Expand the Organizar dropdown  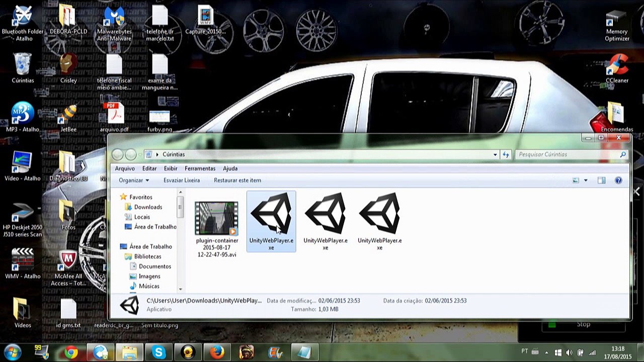pos(134,180)
